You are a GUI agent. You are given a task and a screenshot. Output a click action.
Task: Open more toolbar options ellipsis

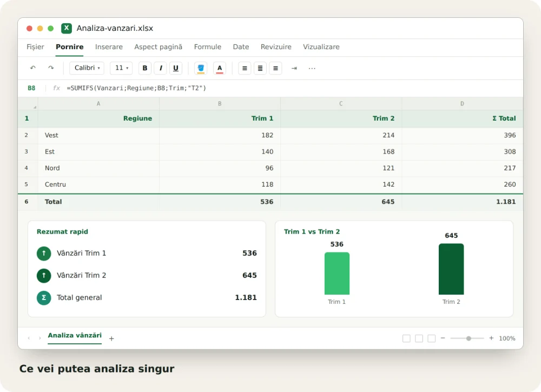click(x=312, y=68)
